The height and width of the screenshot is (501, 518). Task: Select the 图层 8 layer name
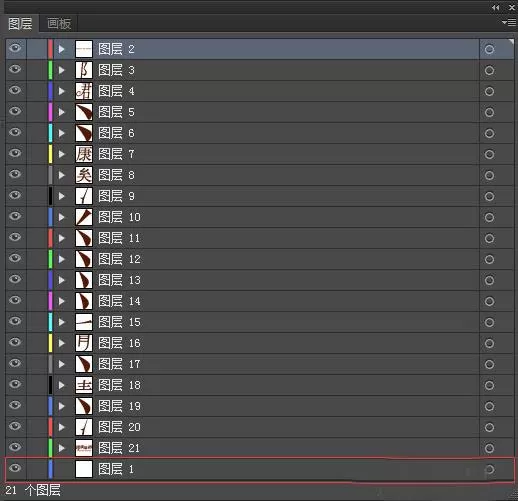tap(116, 175)
